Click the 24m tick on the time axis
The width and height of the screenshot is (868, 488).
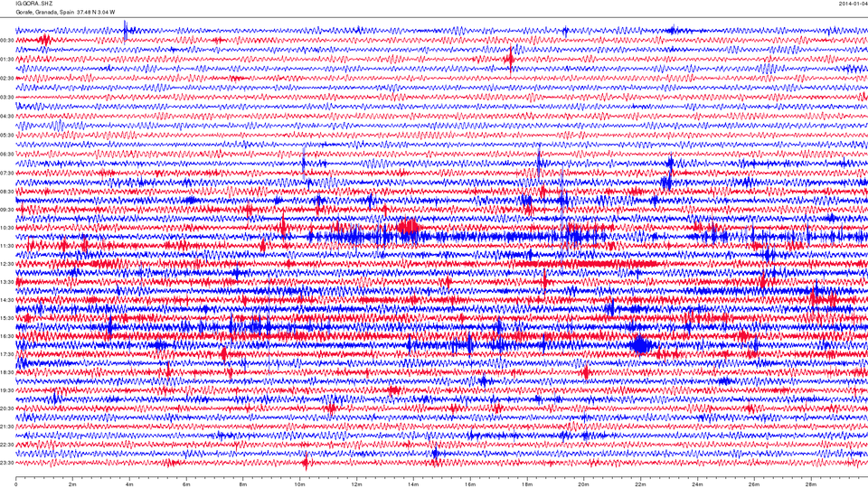697,484
